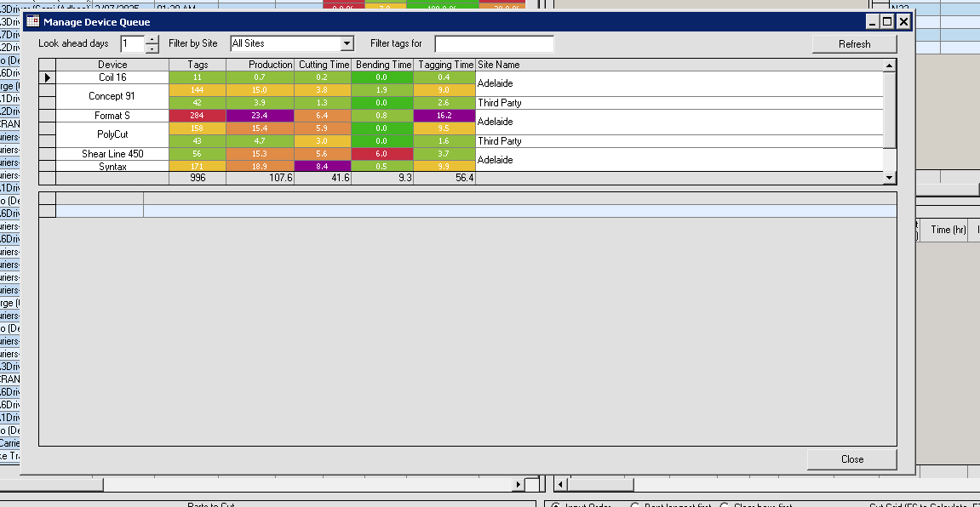Click into the Look ahead days field
This screenshot has height=507, width=980.
(133, 43)
